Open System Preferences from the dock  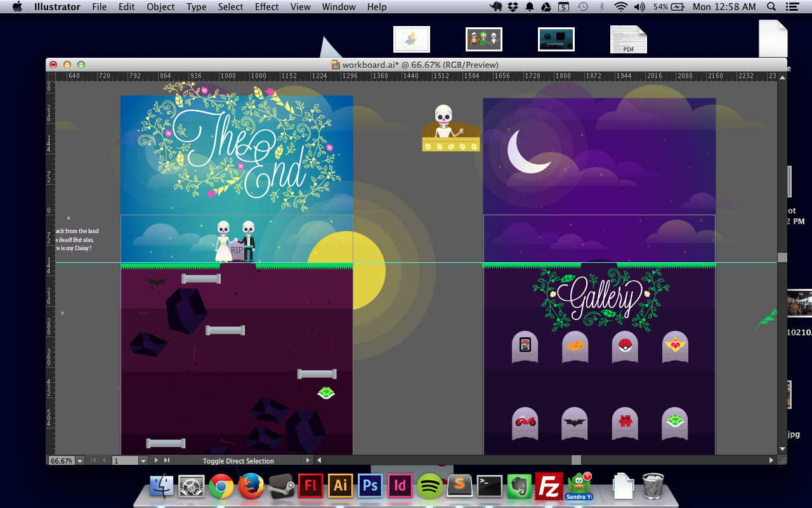pos(191,486)
